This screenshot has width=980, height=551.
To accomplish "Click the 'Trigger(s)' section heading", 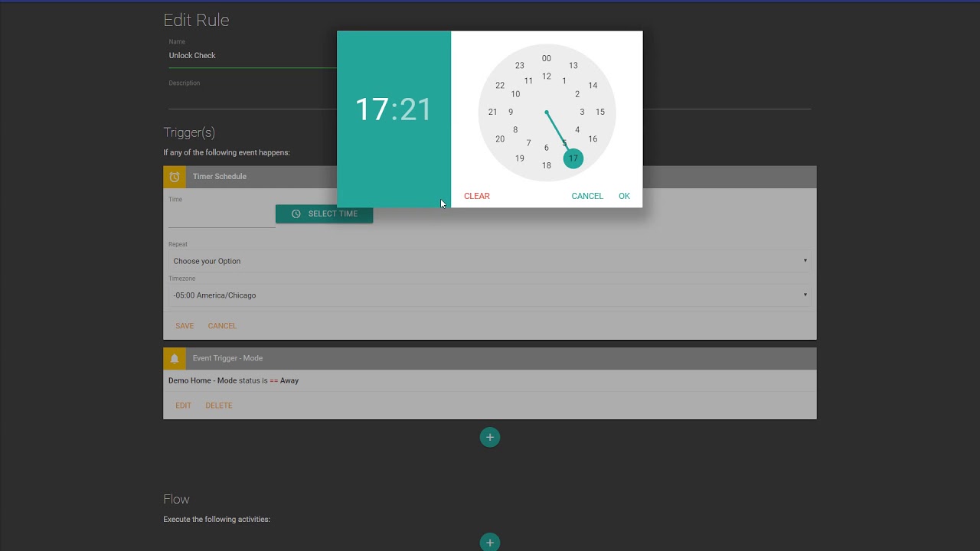I will (x=189, y=132).
